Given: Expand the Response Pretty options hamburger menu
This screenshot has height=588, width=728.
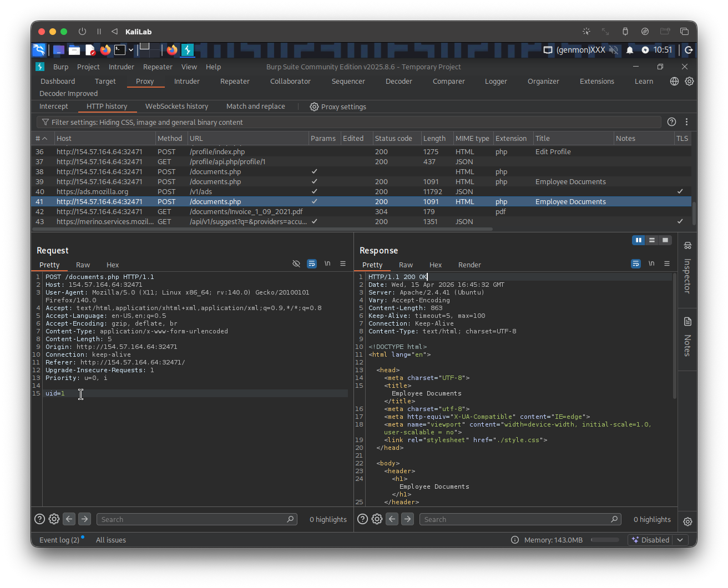Looking at the screenshot, I should (x=666, y=263).
